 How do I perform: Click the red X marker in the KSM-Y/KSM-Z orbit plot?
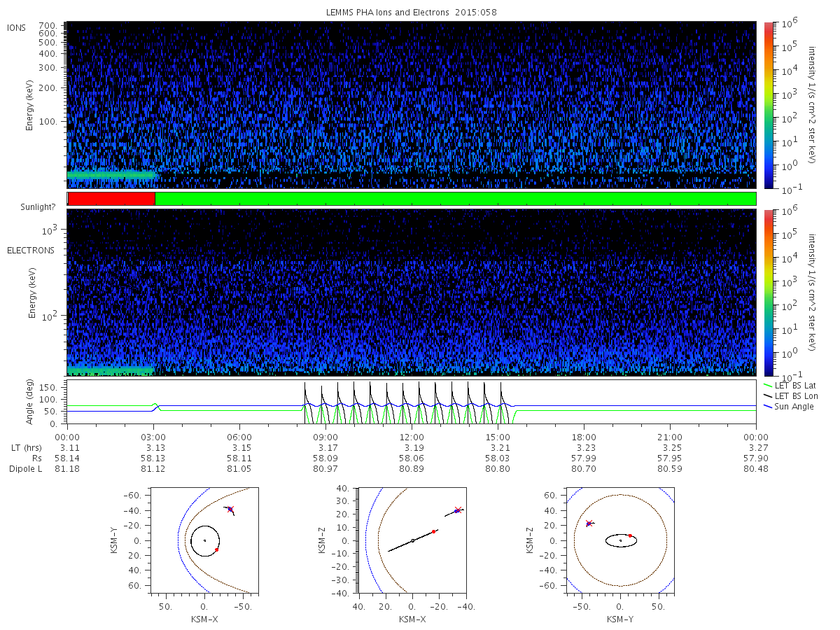(x=589, y=523)
